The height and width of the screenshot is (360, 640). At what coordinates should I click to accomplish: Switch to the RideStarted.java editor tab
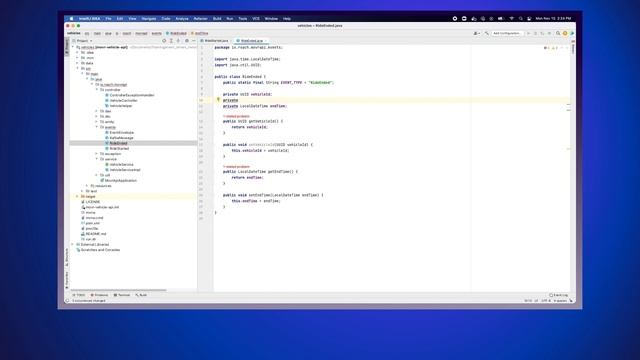pyautogui.click(x=215, y=41)
